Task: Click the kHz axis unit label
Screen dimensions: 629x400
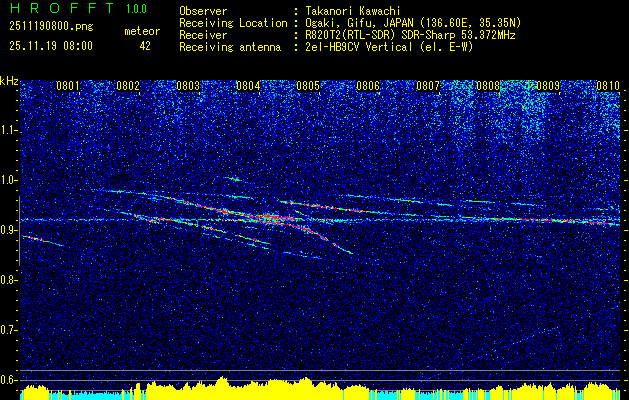Action: click(9, 82)
